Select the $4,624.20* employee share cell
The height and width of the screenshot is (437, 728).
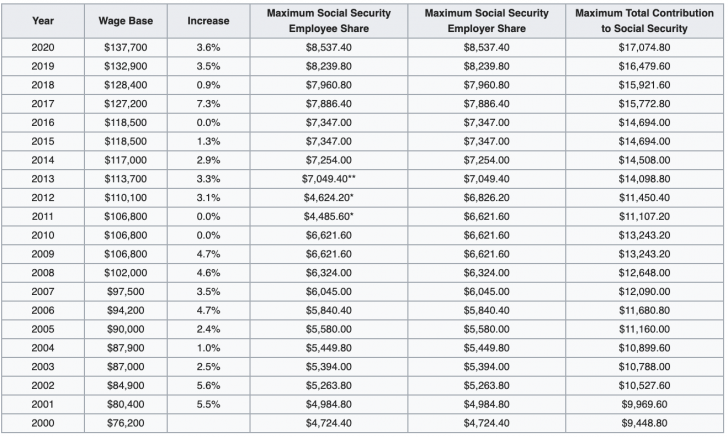pos(330,197)
